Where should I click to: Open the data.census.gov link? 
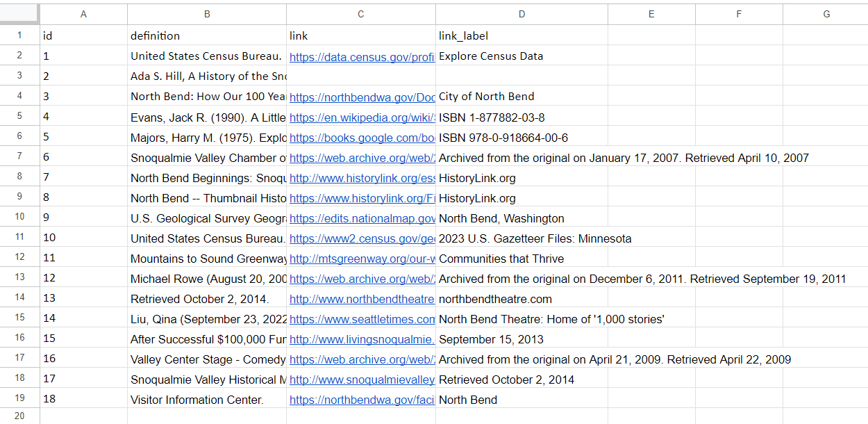point(361,57)
